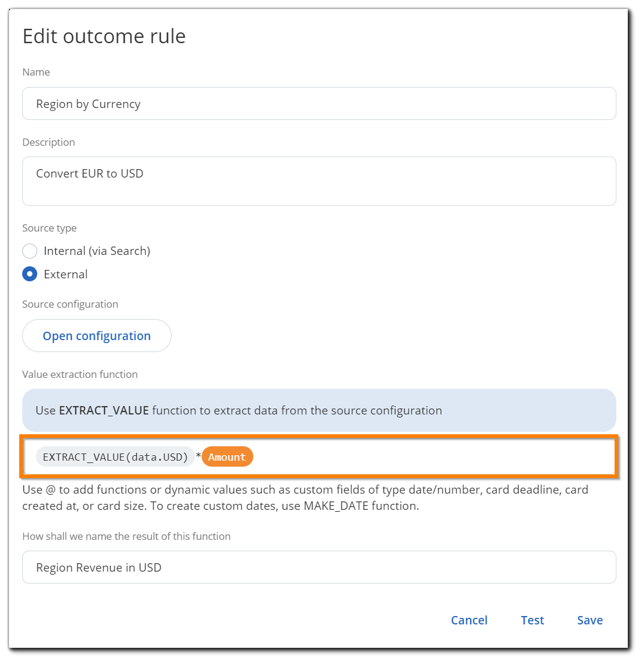Screen dimensions: 644x664
Task: Click the Source configuration label
Action: (70, 304)
